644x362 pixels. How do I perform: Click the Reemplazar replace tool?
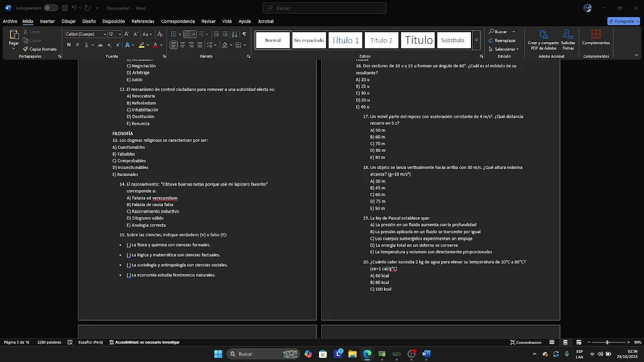click(x=502, y=41)
